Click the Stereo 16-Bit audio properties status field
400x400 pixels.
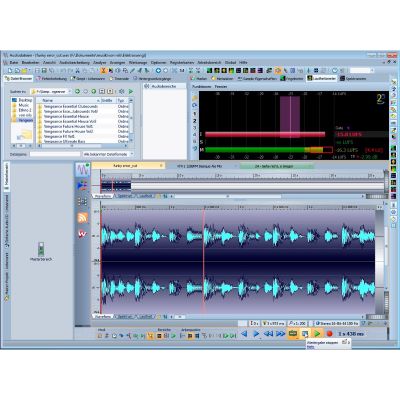click(x=336, y=323)
